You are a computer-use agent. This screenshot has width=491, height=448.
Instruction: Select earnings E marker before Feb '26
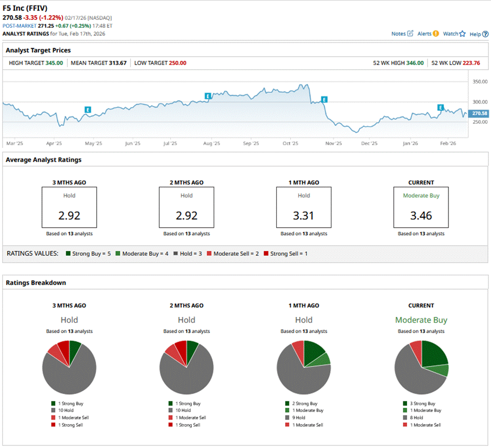[441, 108]
